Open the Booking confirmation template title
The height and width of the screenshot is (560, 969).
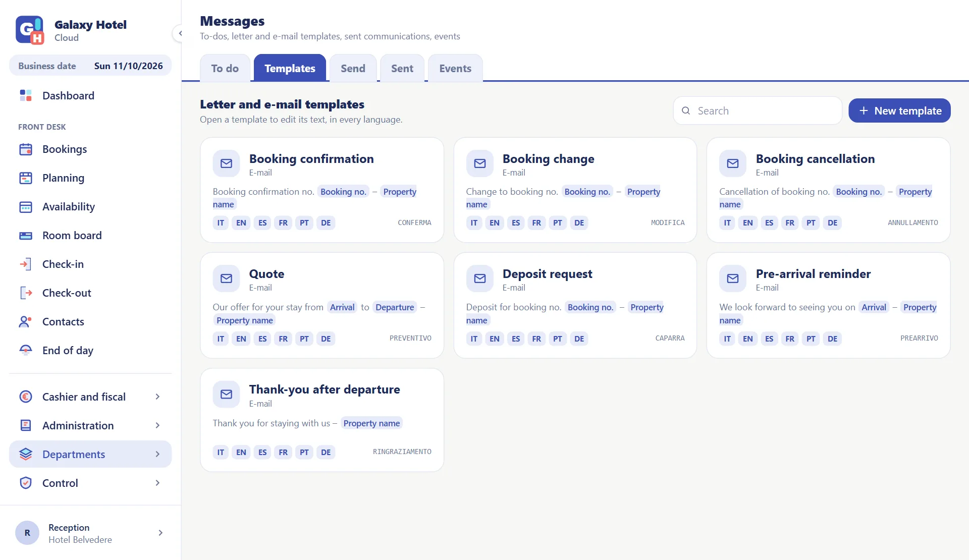point(311,159)
